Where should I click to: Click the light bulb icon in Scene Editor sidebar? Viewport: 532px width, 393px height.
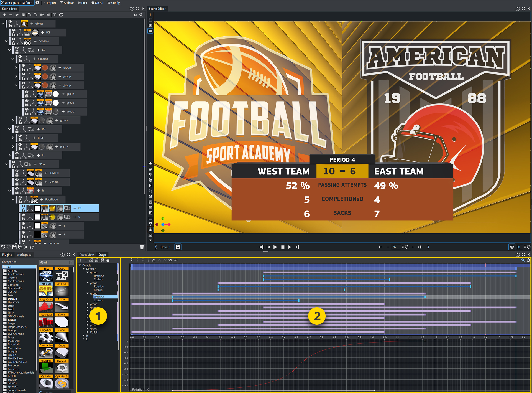click(x=150, y=224)
